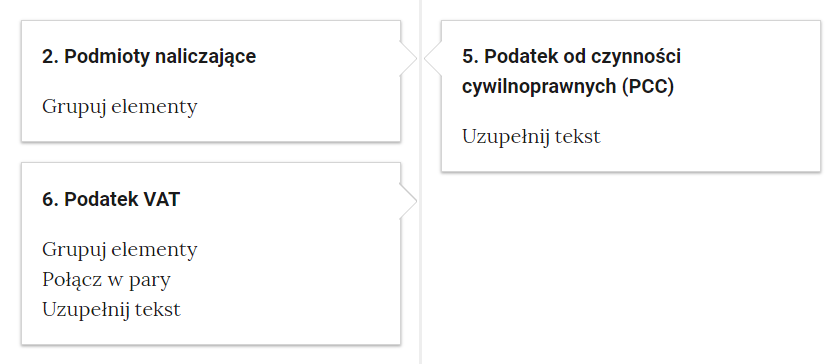
Task: Click the number "5." in PCC heading
Action: coord(470,56)
